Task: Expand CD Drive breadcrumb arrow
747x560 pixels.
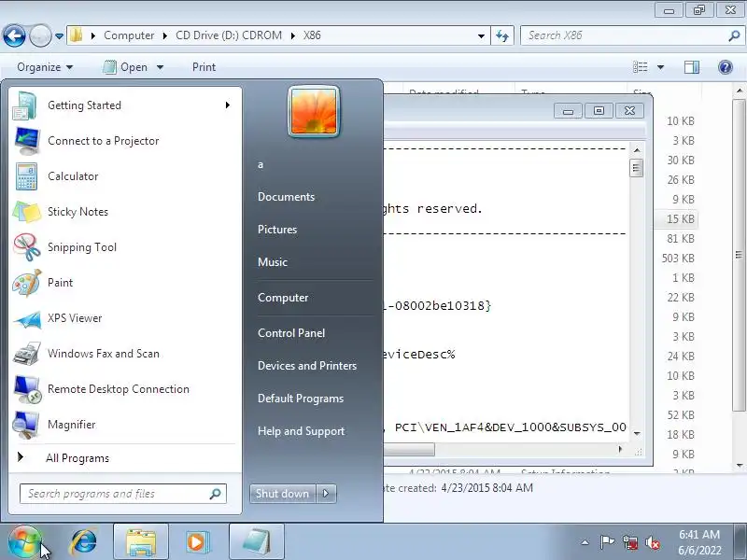Action: click(292, 35)
